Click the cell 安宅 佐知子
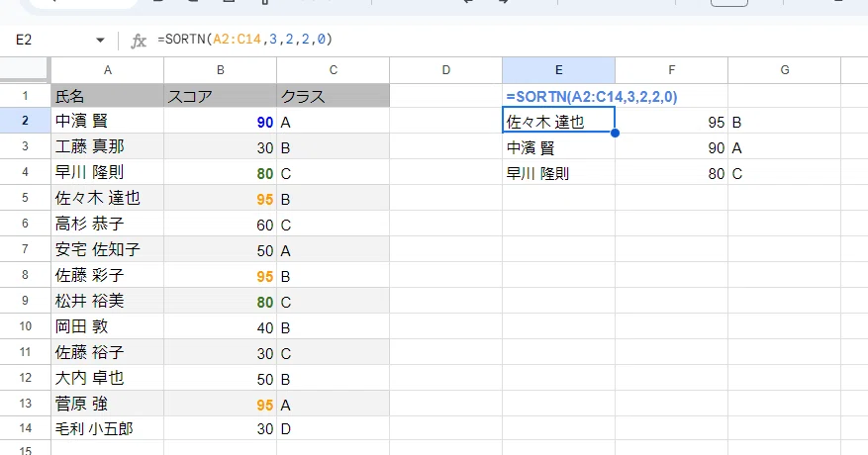This screenshot has width=868, height=455. (108, 249)
